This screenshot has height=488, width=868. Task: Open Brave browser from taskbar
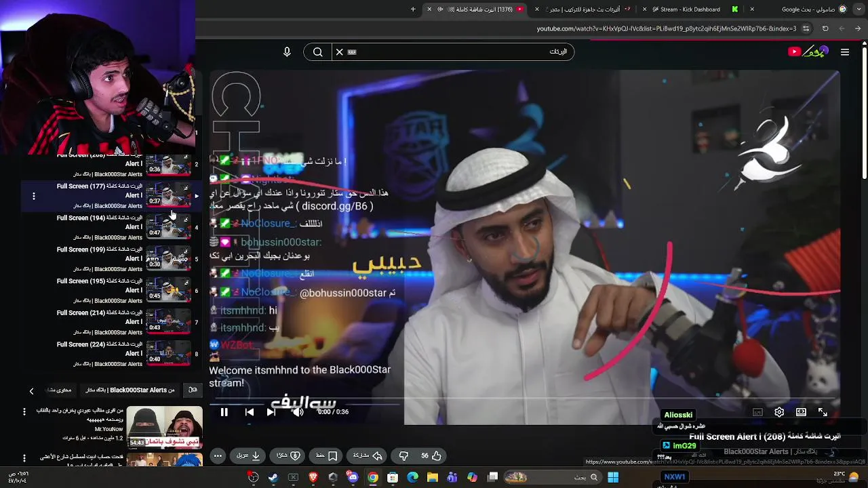point(313,477)
